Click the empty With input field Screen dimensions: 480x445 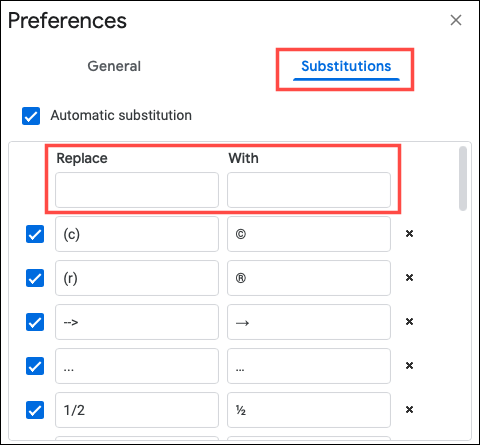[309, 190]
